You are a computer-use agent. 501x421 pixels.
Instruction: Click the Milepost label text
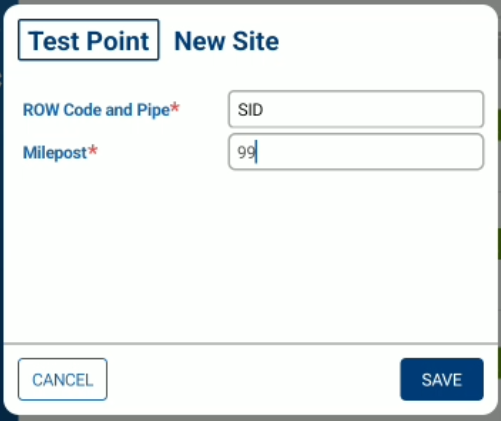click(x=55, y=153)
